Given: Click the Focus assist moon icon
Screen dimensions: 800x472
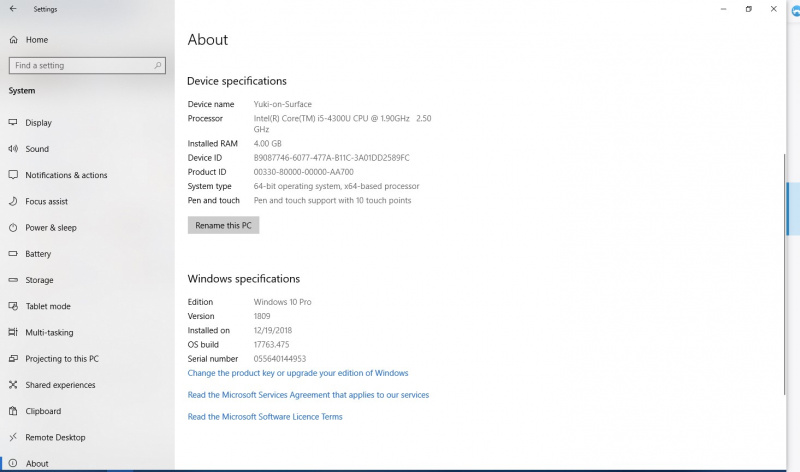Looking at the screenshot, I should [13, 202].
